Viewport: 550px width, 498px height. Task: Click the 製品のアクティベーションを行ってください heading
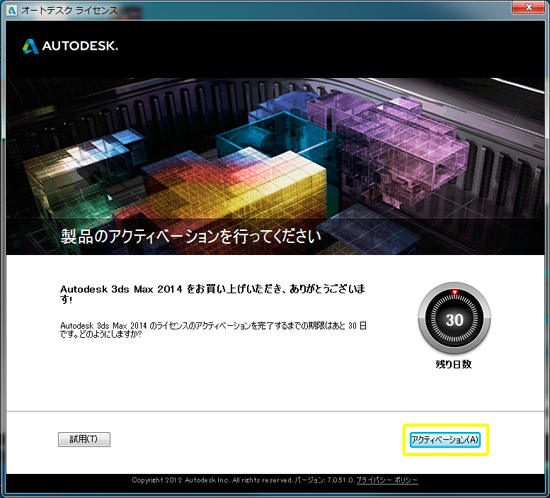pos(191,237)
